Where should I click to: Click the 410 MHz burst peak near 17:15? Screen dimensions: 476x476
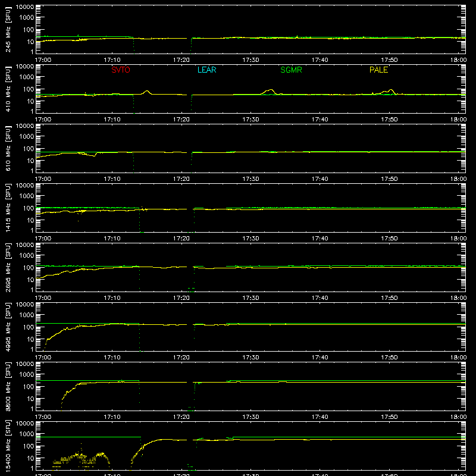pyautogui.click(x=147, y=91)
